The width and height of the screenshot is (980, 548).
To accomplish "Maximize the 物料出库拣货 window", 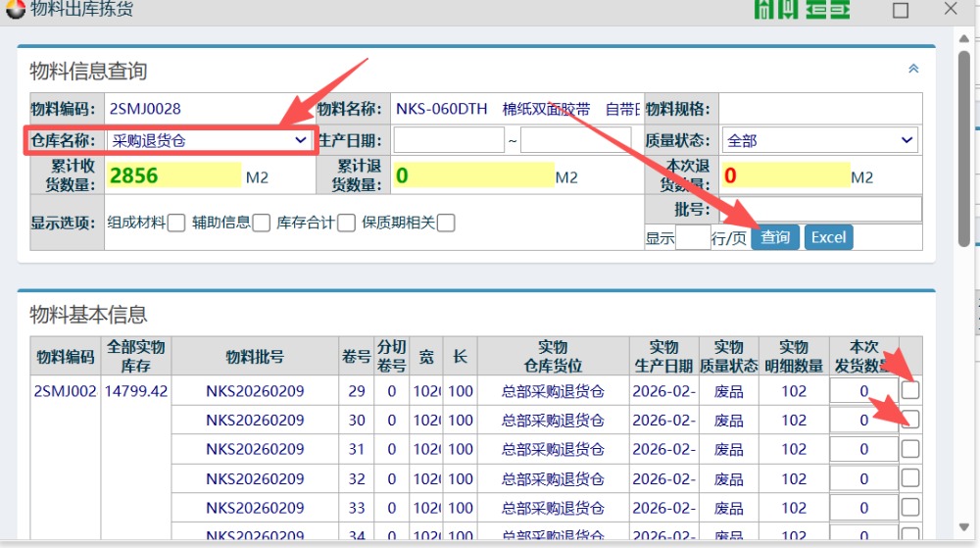I will [x=900, y=10].
